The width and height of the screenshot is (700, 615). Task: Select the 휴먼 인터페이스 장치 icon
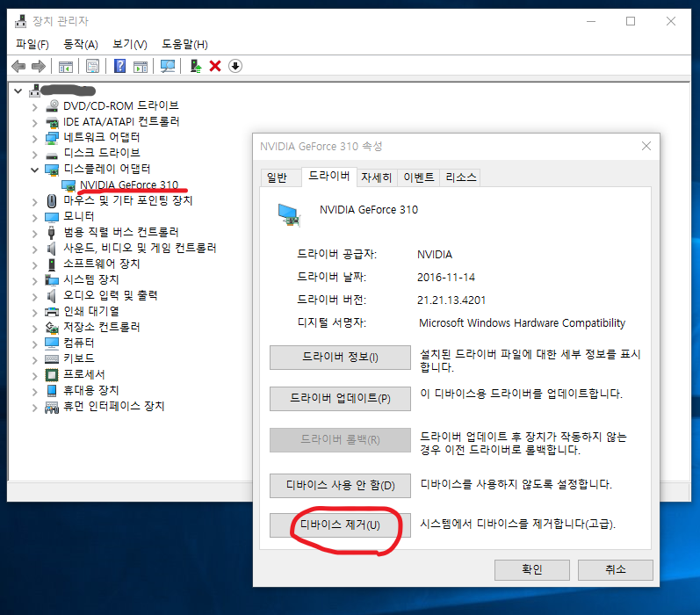(x=52, y=407)
